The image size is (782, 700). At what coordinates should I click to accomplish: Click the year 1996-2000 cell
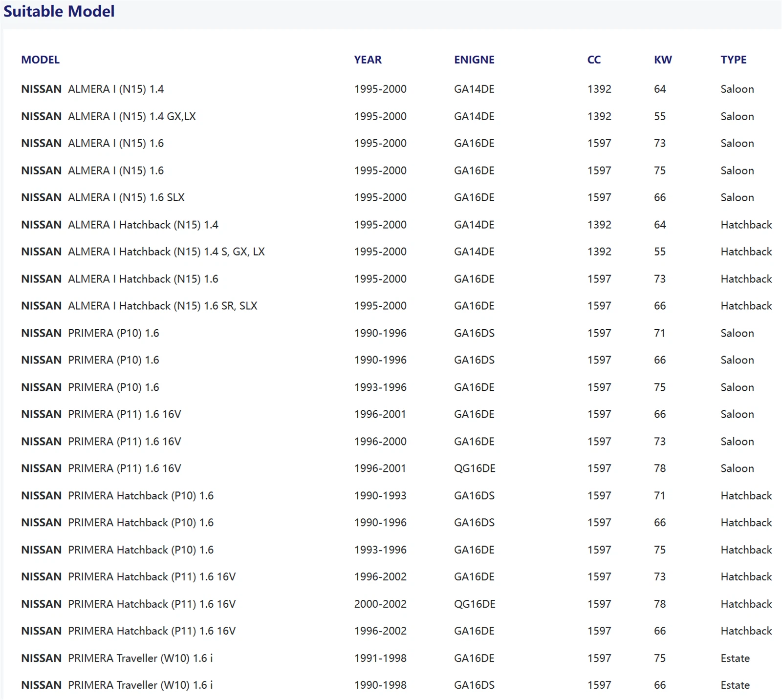coord(380,441)
